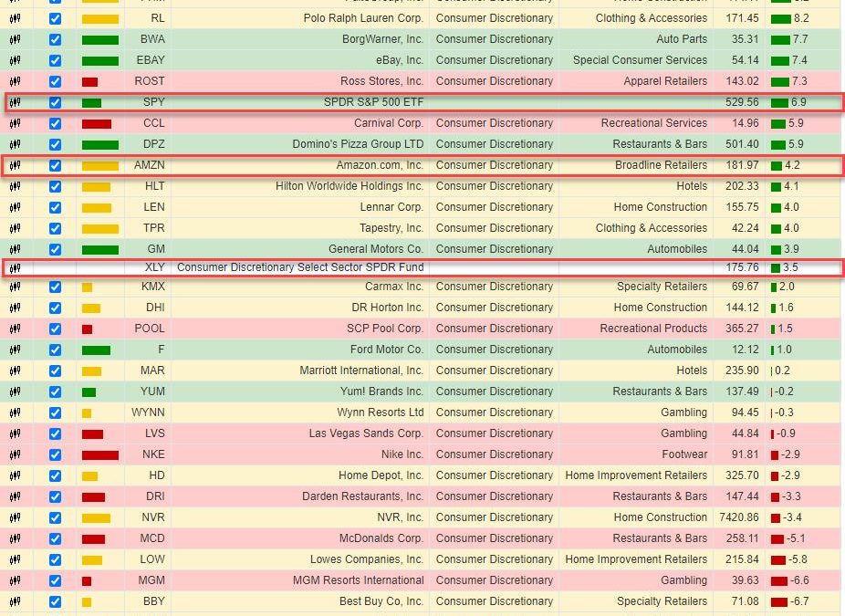Click the LVS row chart icon

click(16, 433)
